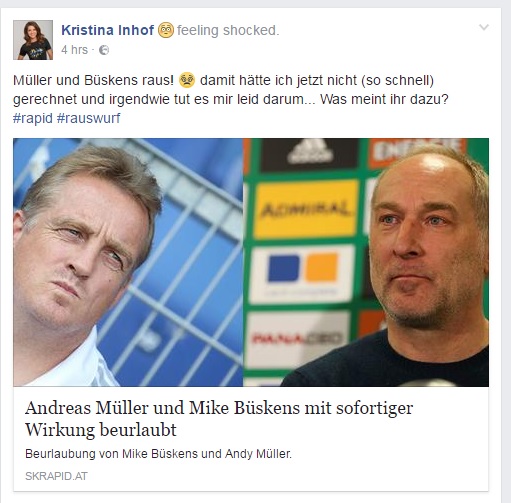Open the post options chevron menu
The width and height of the screenshot is (511, 503).
pyautogui.click(x=484, y=27)
